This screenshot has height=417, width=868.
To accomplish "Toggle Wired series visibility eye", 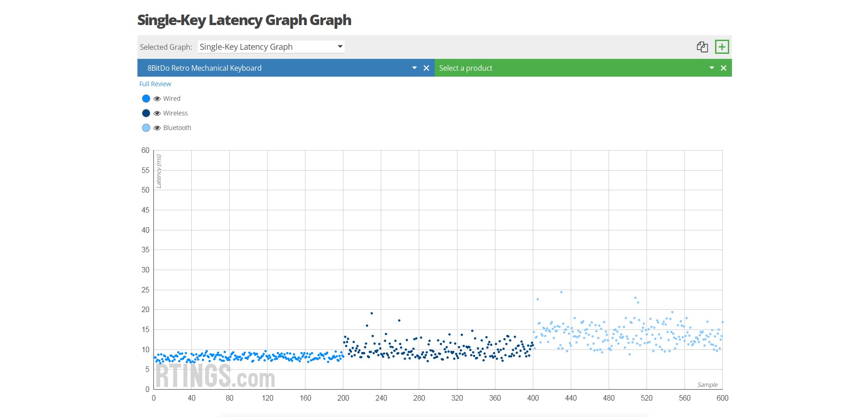I will tap(157, 99).
